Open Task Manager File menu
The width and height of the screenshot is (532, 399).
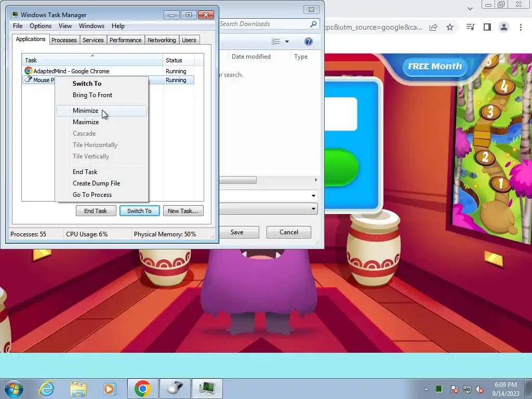[x=18, y=26]
